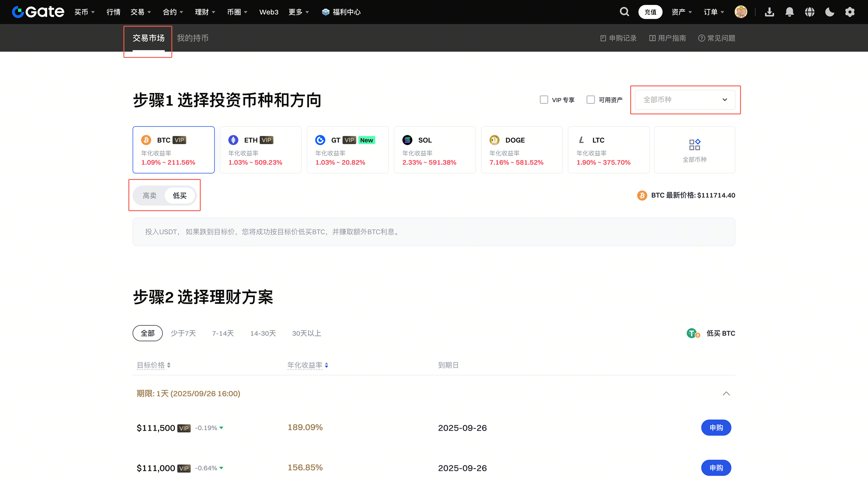This screenshot has height=481, width=868.
Task: Expand the 理财 nav menu
Action: pyautogui.click(x=205, y=12)
